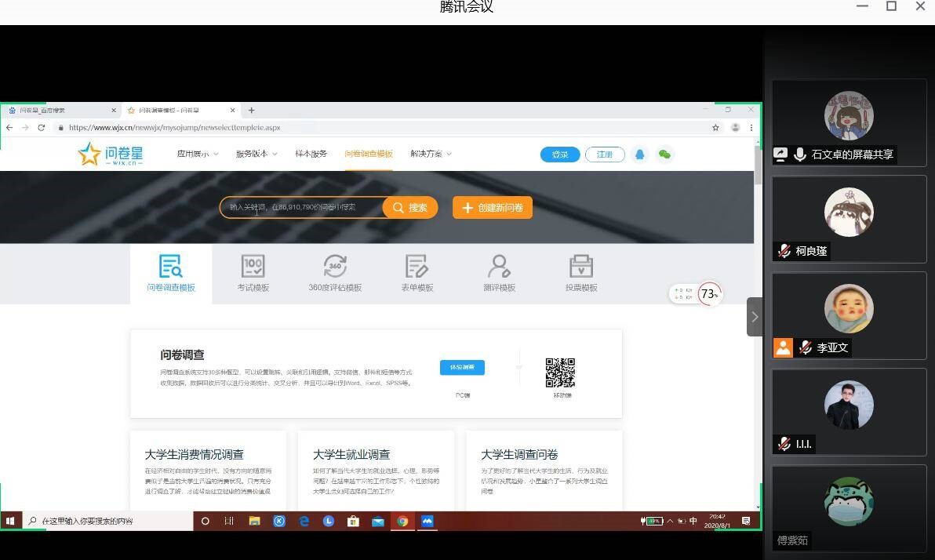Toggle 柯良瑾's muted microphone icon
Image resolution: width=935 pixels, height=560 pixels.
(784, 251)
